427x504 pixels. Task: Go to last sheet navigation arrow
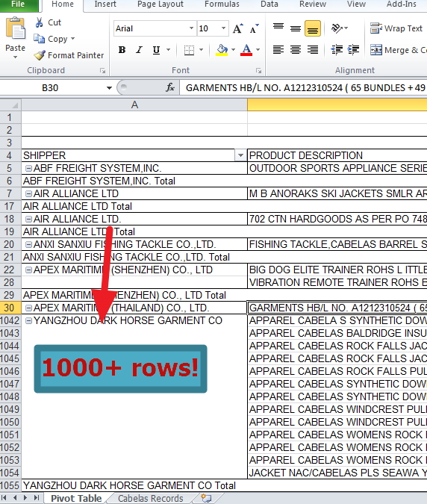point(37,498)
